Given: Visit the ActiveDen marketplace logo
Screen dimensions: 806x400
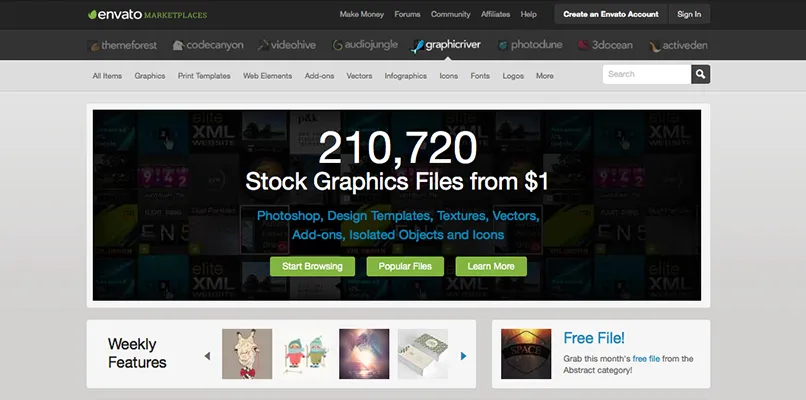Looking at the screenshot, I should click(678, 46).
